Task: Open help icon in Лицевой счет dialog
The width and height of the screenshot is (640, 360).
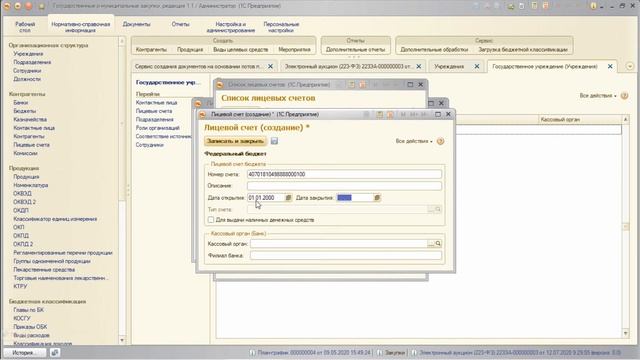Action: [440, 141]
